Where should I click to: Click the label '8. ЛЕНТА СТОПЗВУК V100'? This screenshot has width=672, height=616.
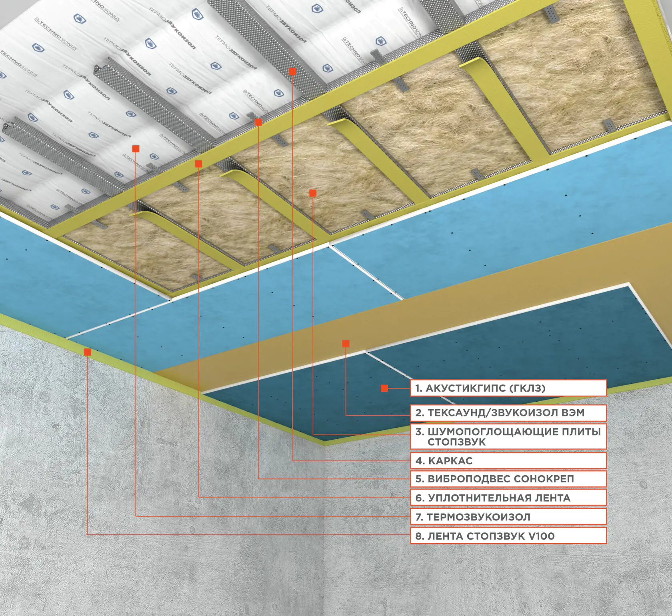pos(508,536)
